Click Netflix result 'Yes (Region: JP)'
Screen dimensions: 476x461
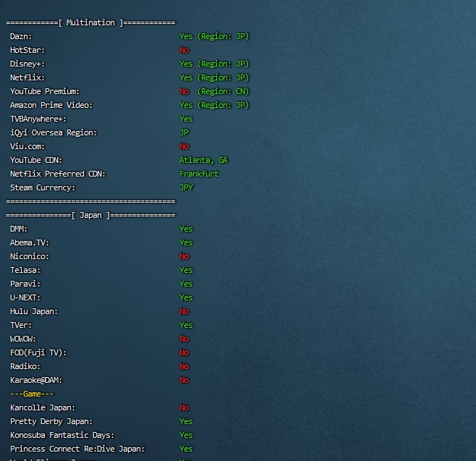[x=214, y=77]
